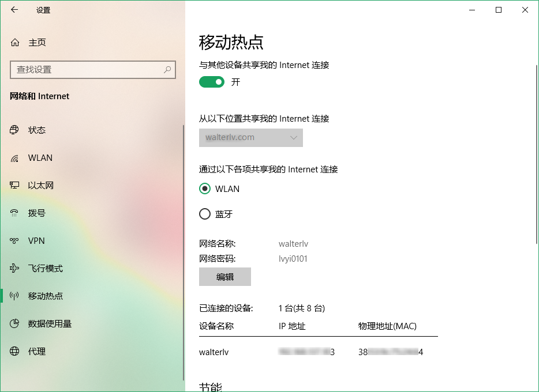Click the 网络名称 value walterlv
The image size is (539, 392).
tap(293, 244)
